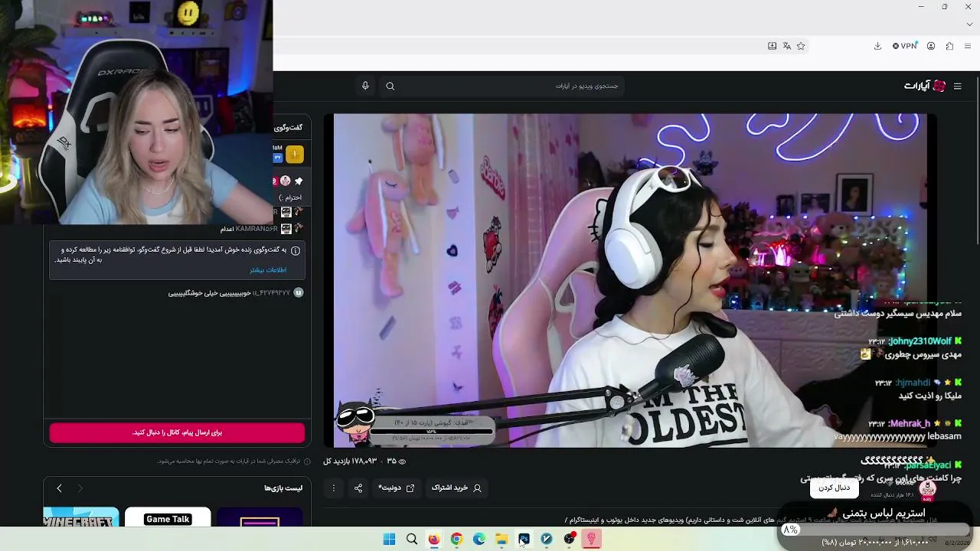Viewport: 980px width, 551px height.
Task: Open the browser downloads panel
Action: (877, 46)
